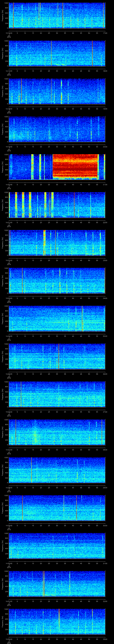Open the spectrogram panel starting at 14:25:00
The height and width of the screenshot is (644, 114).
click(57, 357)
